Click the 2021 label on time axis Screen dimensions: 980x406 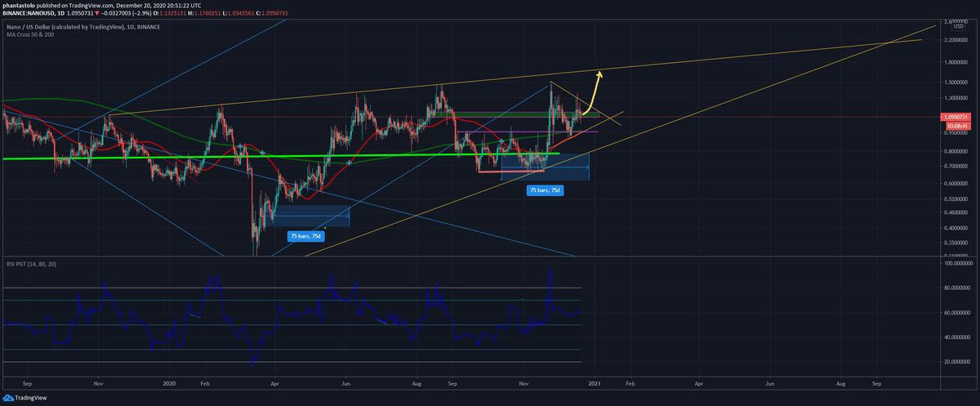[595, 382]
